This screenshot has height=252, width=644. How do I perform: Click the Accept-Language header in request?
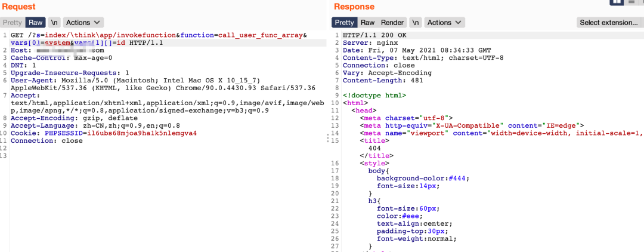[95, 125]
